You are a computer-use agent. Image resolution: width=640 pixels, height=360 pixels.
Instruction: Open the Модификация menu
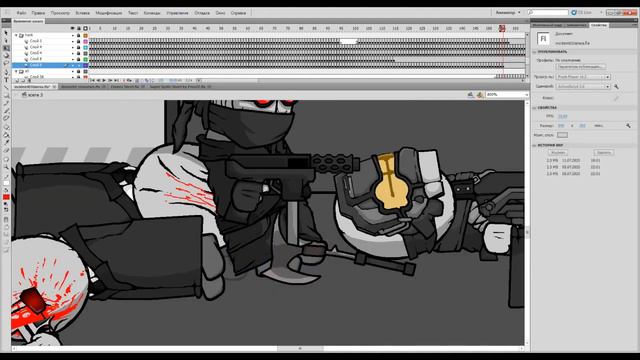pyautogui.click(x=109, y=13)
